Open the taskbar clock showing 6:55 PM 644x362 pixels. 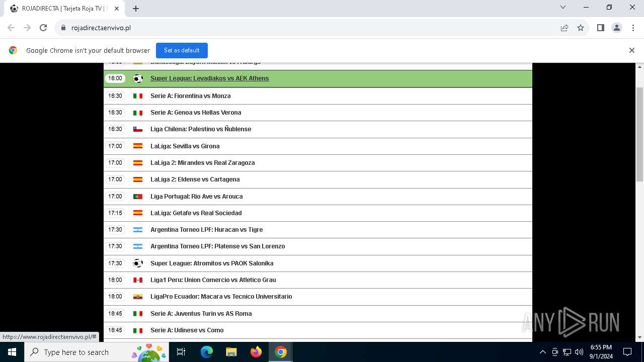coord(601,352)
